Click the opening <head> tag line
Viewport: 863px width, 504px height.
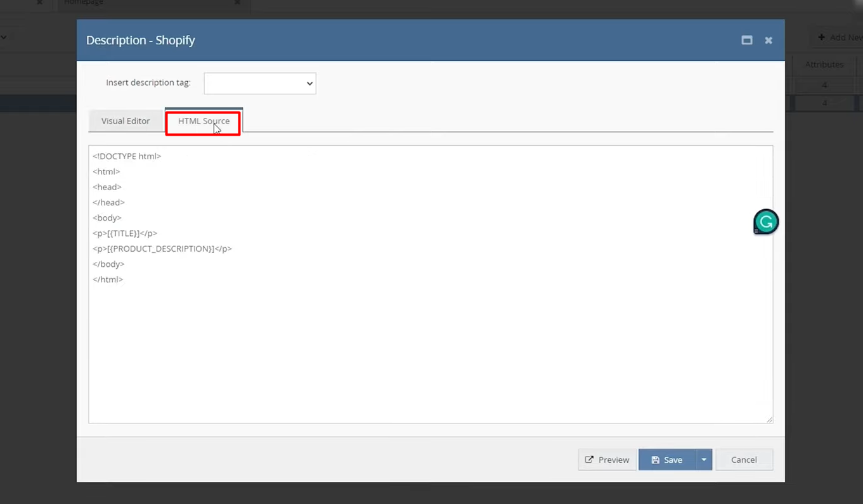pyautogui.click(x=107, y=187)
